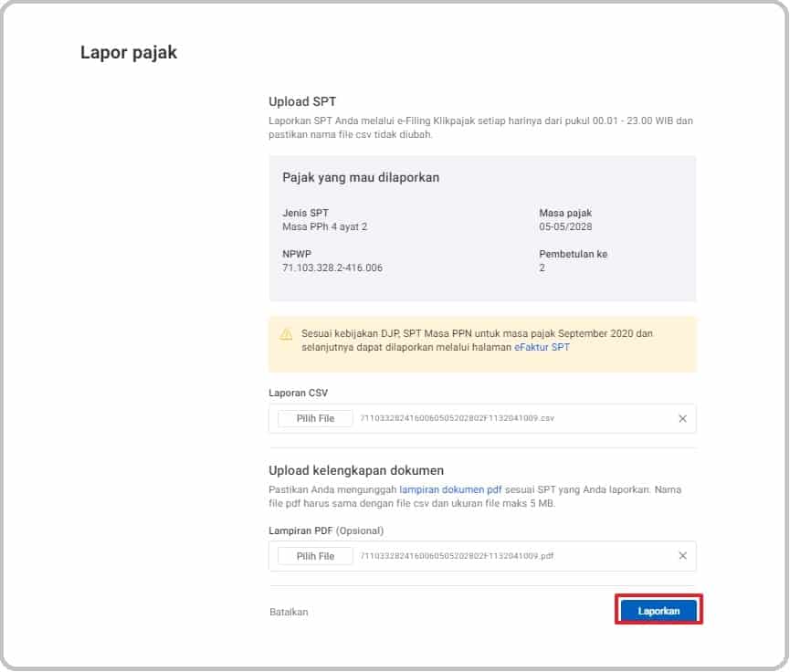The width and height of the screenshot is (790, 672).
Task: Click the uploaded .pdf file name field
Action: pyautogui.click(x=457, y=556)
